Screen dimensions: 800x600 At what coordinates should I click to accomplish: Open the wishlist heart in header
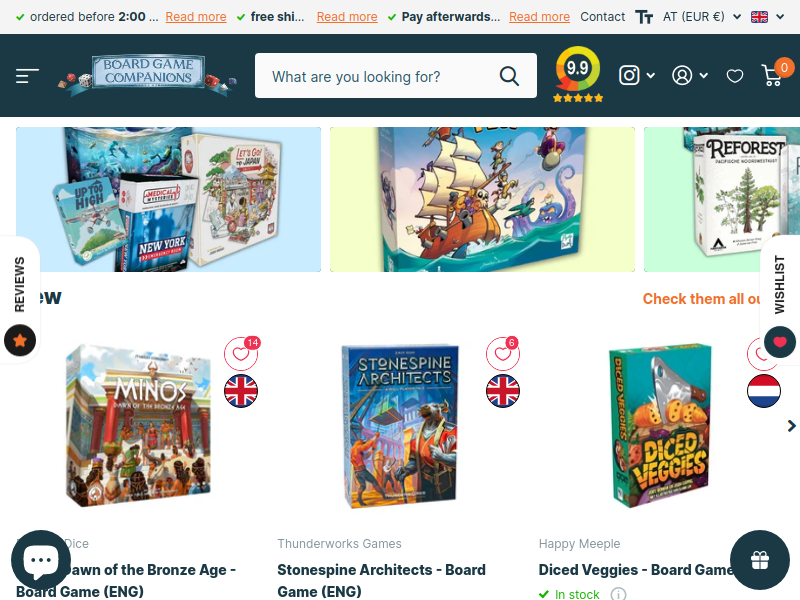(735, 77)
